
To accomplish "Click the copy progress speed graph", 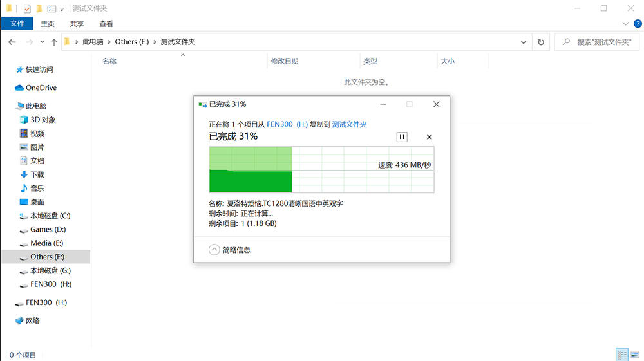I will (x=321, y=169).
